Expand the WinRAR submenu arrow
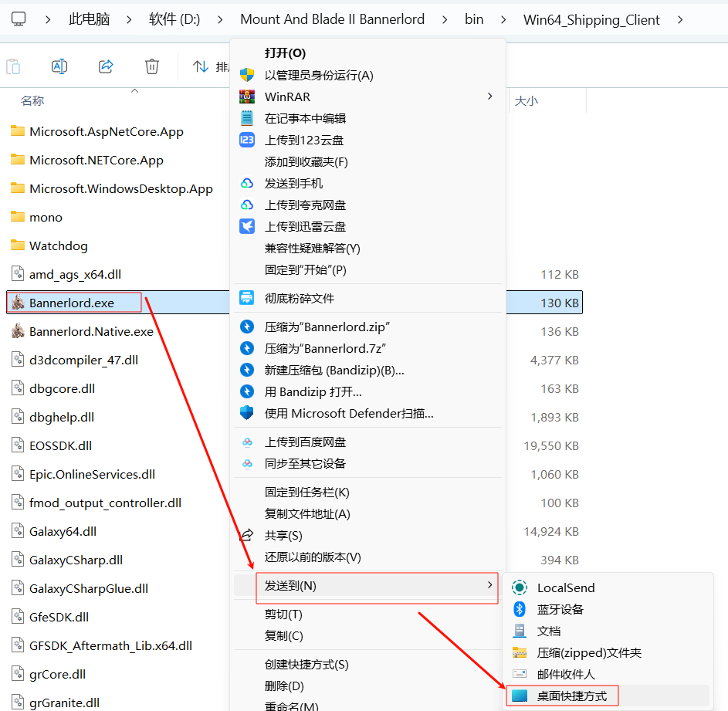The width and height of the screenshot is (728, 711). 489,96
